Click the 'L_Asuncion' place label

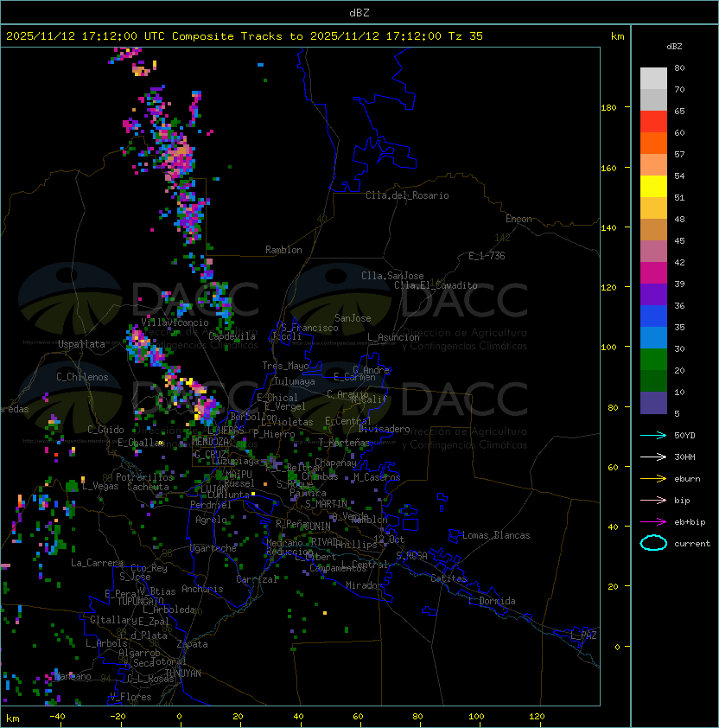pyautogui.click(x=393, y=337)
